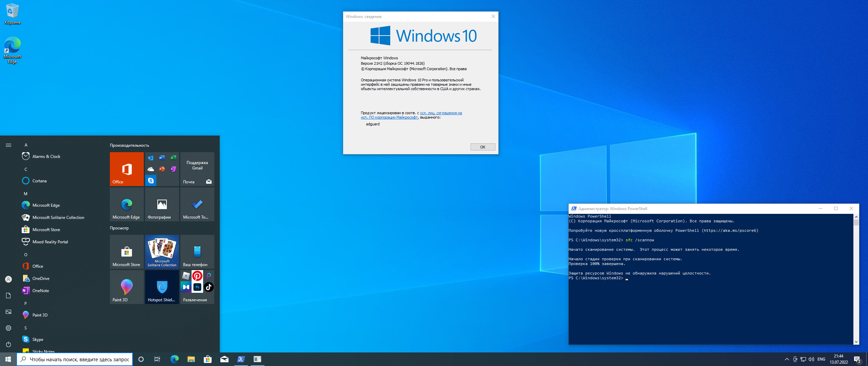Click the Skype tile in Office group
The image size is (868, 366).
pos(151,181)
